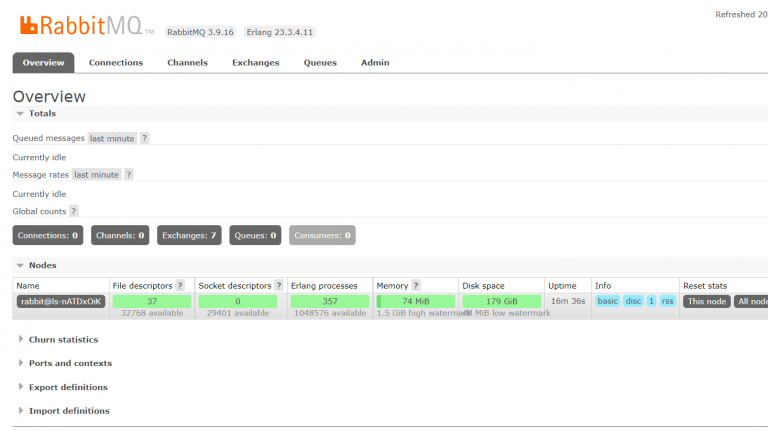Screen dimensions: 768x431
Task: Open File descriptors help question mark
Action: (180, 286)
